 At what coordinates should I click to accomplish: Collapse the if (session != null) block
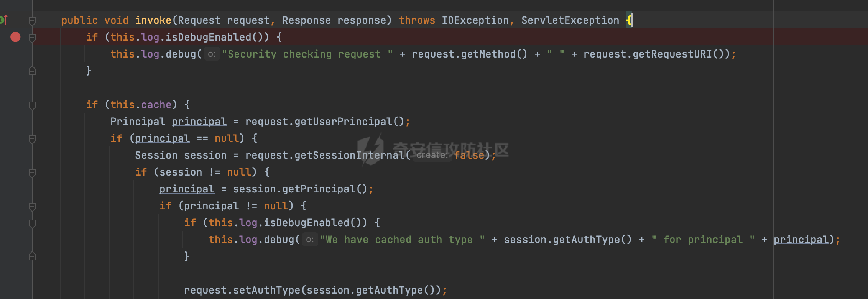coord(33,172)
